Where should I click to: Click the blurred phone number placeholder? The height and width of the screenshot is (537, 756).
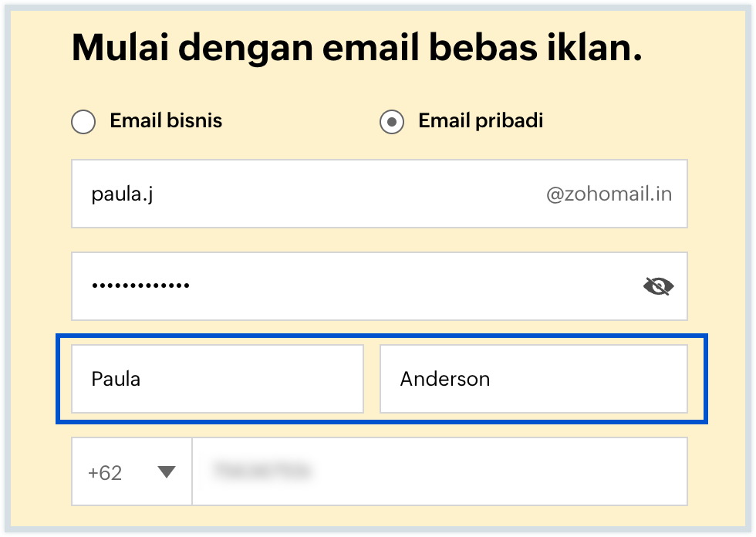262,470
